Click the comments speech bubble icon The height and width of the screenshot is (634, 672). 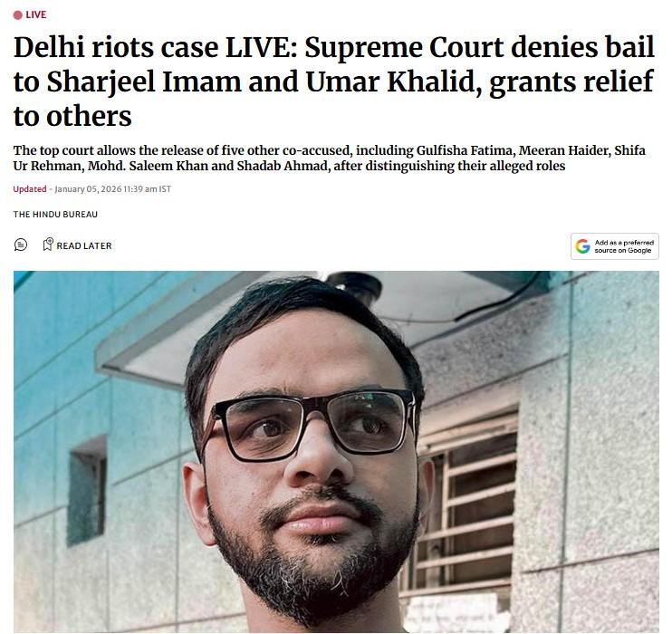pyautogui.click(x=21, y=245)
